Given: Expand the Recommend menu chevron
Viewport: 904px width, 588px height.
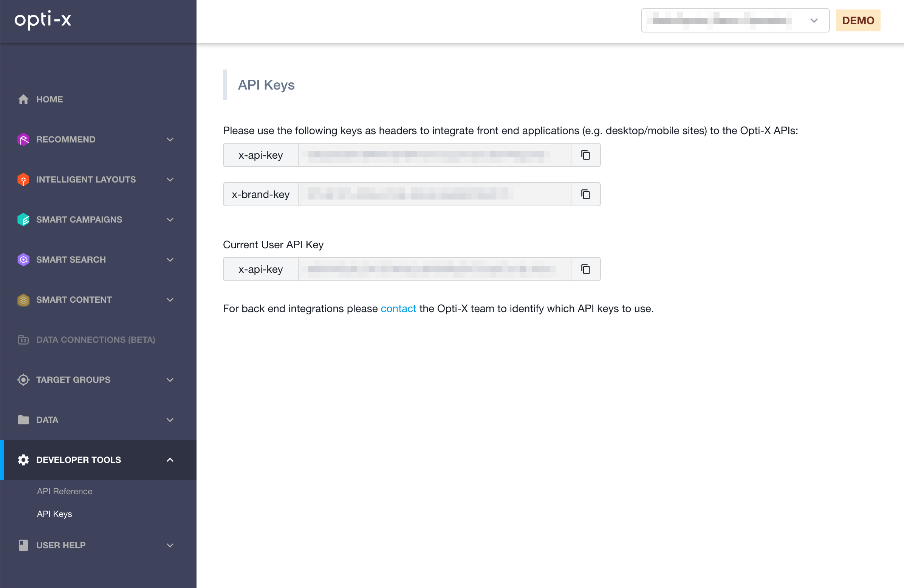Looking at the screenshot, I should tap(170, 139).
